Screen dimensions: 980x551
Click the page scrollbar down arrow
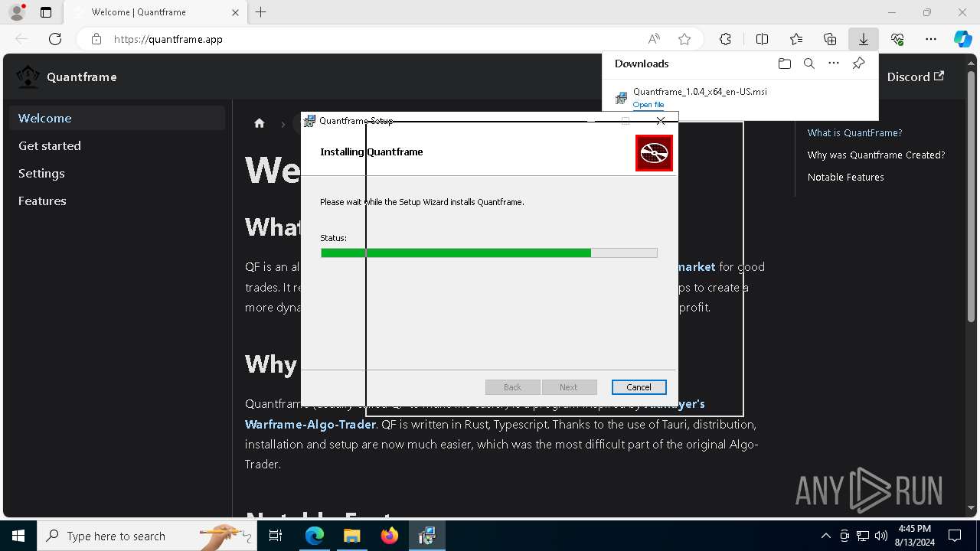pyautogui.click(x=972, y=507)
